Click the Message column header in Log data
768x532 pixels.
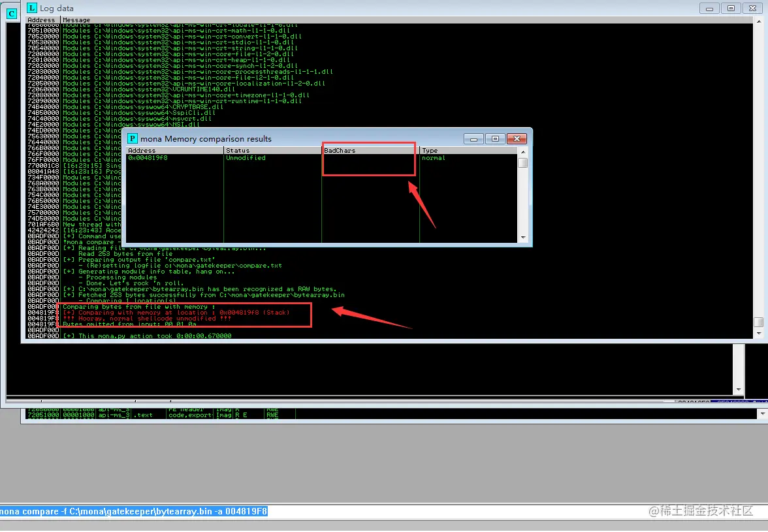(x=406, y=20)
